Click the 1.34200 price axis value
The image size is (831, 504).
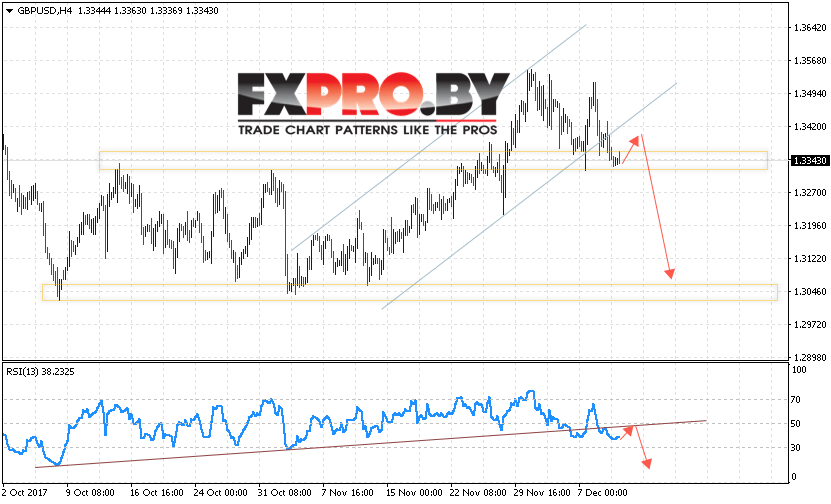click(x=810, y=127)
